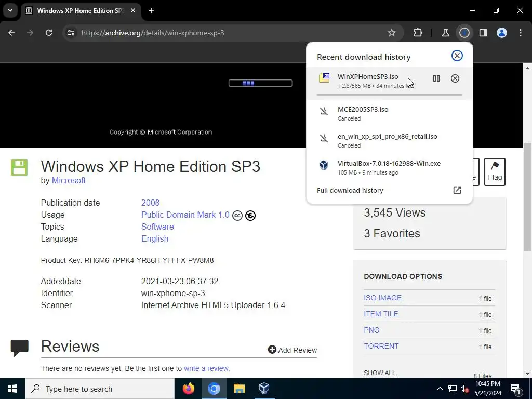Open Public Domain Mark 1.0 link
Image resolution: width=532 pixels, height=399 pixels.
click(x=185, y=215)
